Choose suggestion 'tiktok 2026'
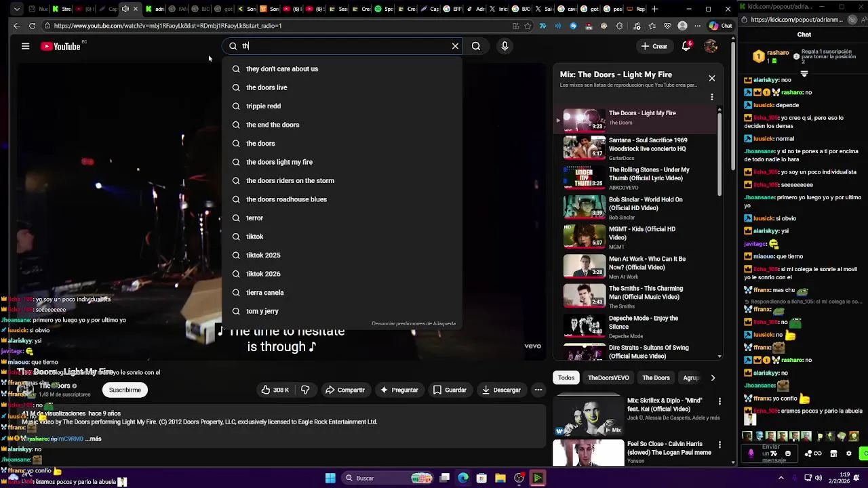 (342, 274)
